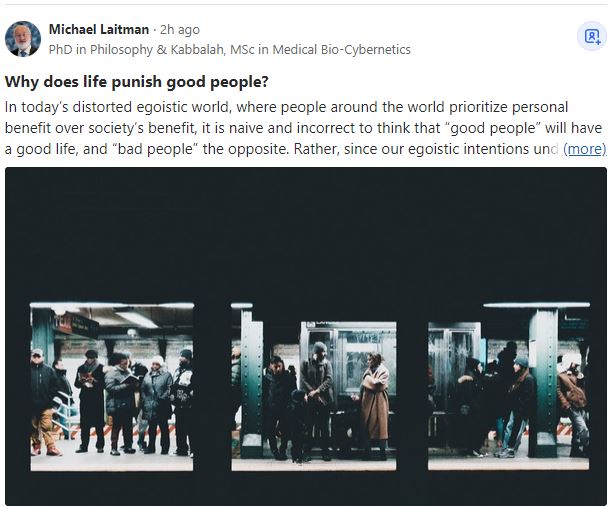609x506 pixels.
Task: Click the third answer line starting 'a good life'
Action: pyautogui.click(x=281, y=149)
